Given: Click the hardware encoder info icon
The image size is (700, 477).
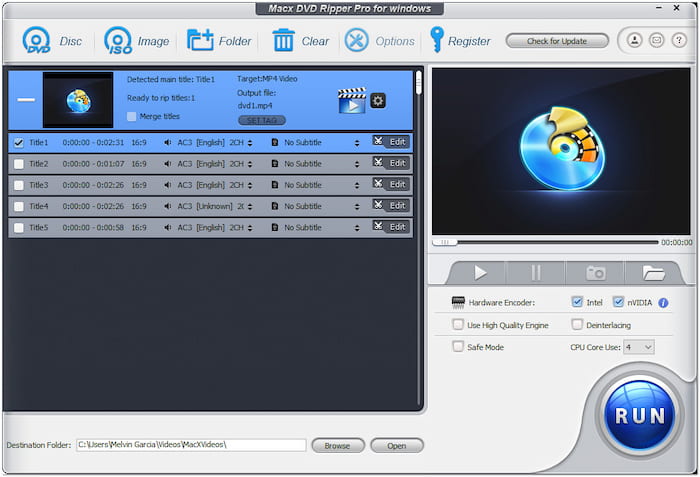Looking at the screenshot, I should 663,303.
